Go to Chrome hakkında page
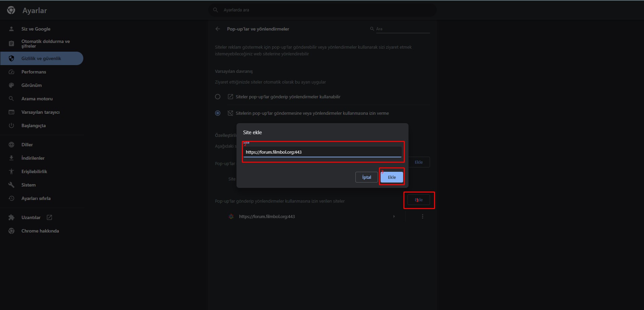This screenshot has width=644, height=310. pos(40,231)
